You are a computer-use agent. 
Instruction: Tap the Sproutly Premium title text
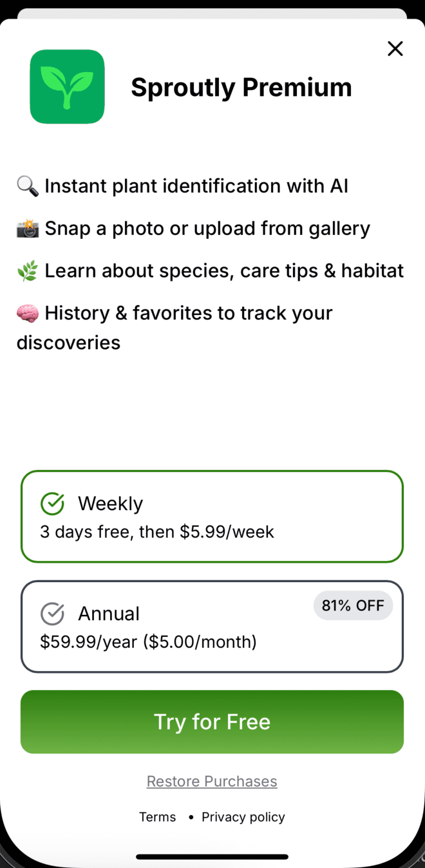[x=241, y=87]
